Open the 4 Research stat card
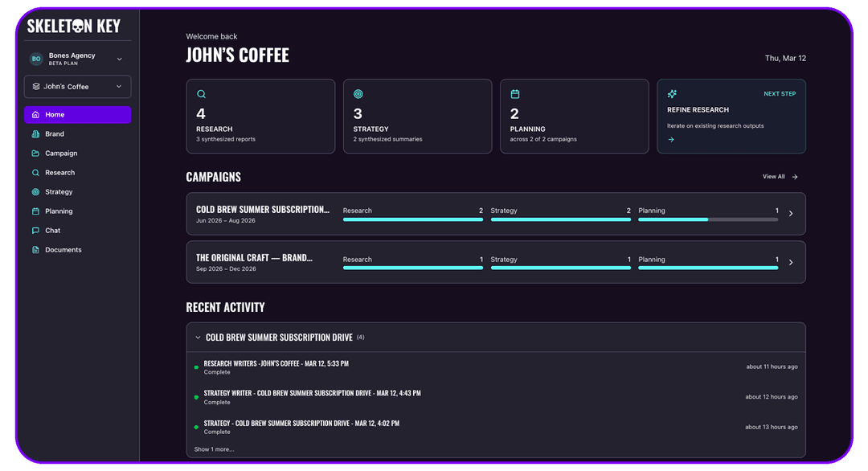The width and height of the screenshot is (868, 471). tap(260, 117)
